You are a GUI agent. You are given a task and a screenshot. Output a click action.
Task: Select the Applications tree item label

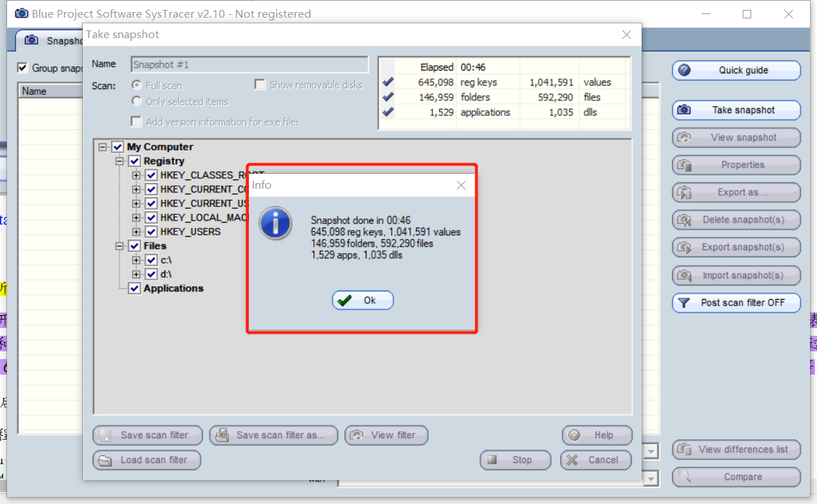(173, 288)
